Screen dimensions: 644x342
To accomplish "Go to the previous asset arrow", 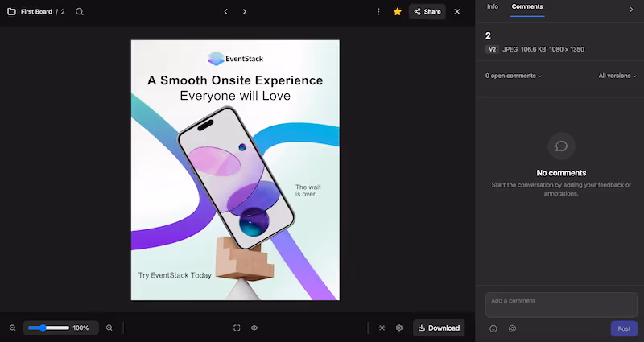I will click(x=226, y=12).
